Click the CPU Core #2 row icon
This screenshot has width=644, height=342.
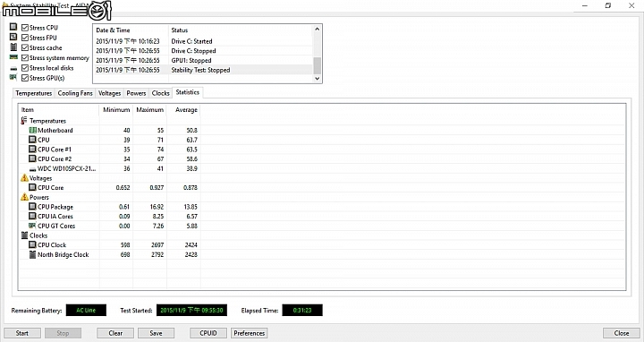tap(32, 158)
